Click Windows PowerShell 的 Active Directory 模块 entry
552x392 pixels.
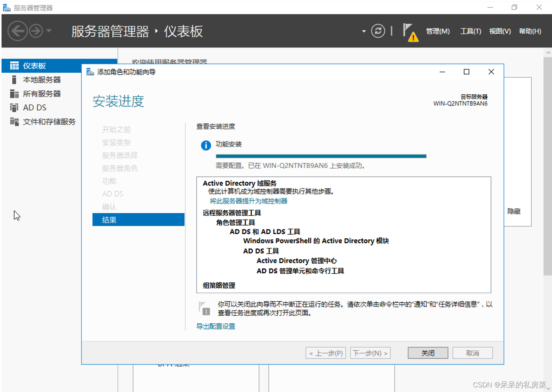click(x=316, y=241)
